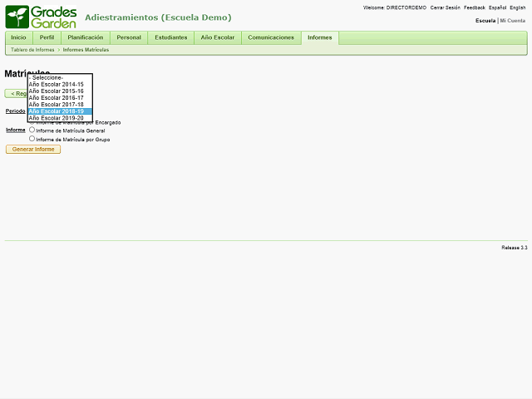Click Cerrar Sesión to log out
Image resolution: width=532 pixels, height=399 pixels.
tap(445, 7)
